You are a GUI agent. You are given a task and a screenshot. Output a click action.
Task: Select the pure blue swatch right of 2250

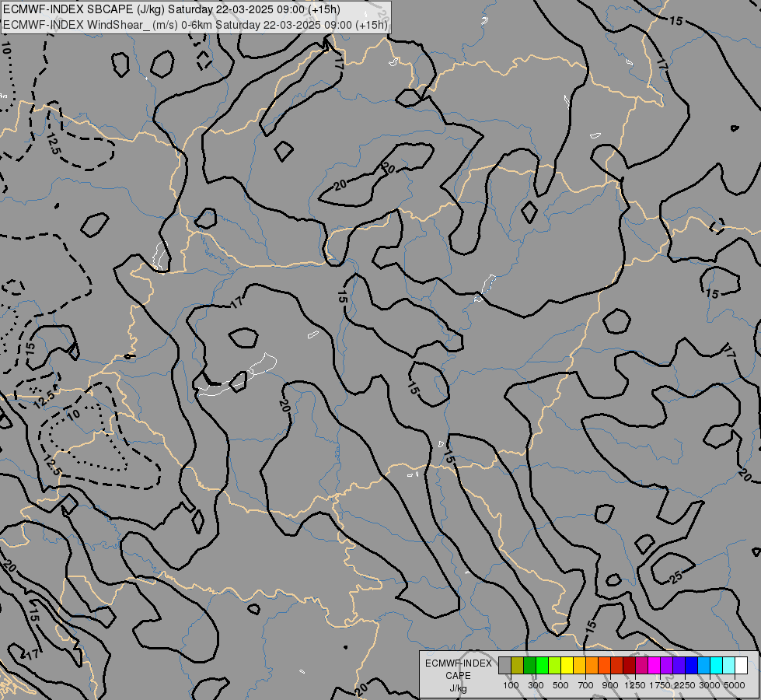tap(692, 665)
